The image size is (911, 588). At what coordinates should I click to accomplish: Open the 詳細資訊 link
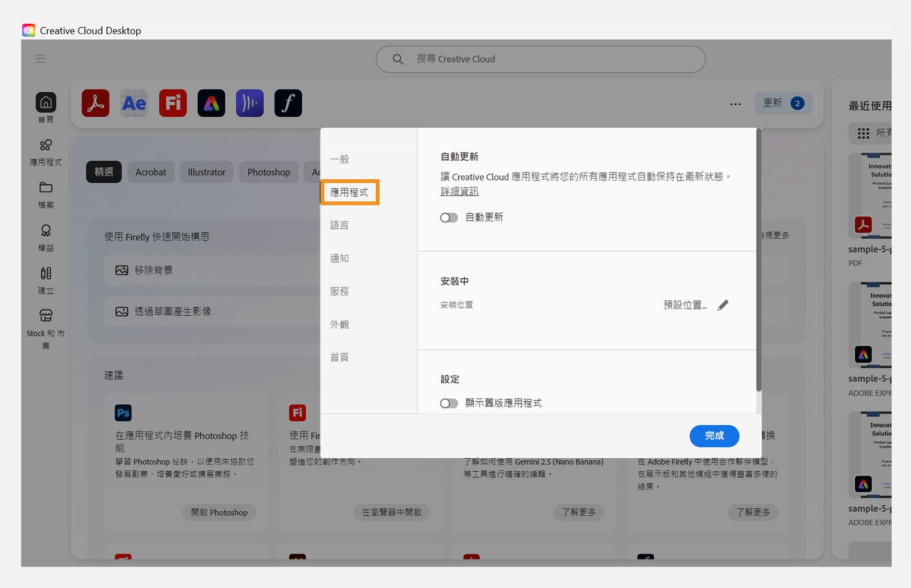click(459, 192)
